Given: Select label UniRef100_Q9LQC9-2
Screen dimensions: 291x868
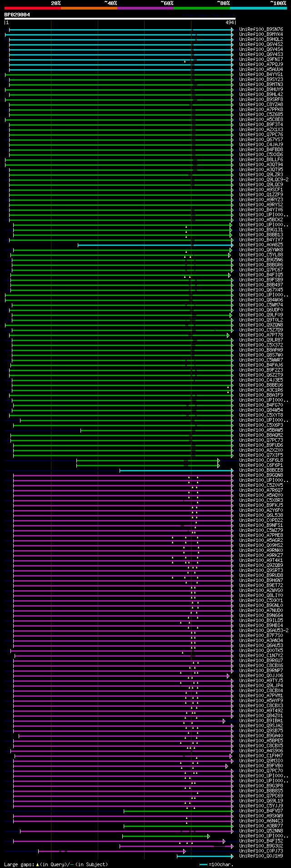Looking at the screenshot, I should click(x=264, y=180).
